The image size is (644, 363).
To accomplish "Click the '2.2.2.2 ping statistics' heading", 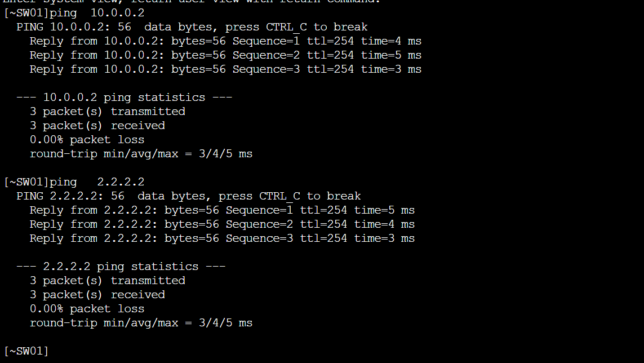I will (121, 267).
